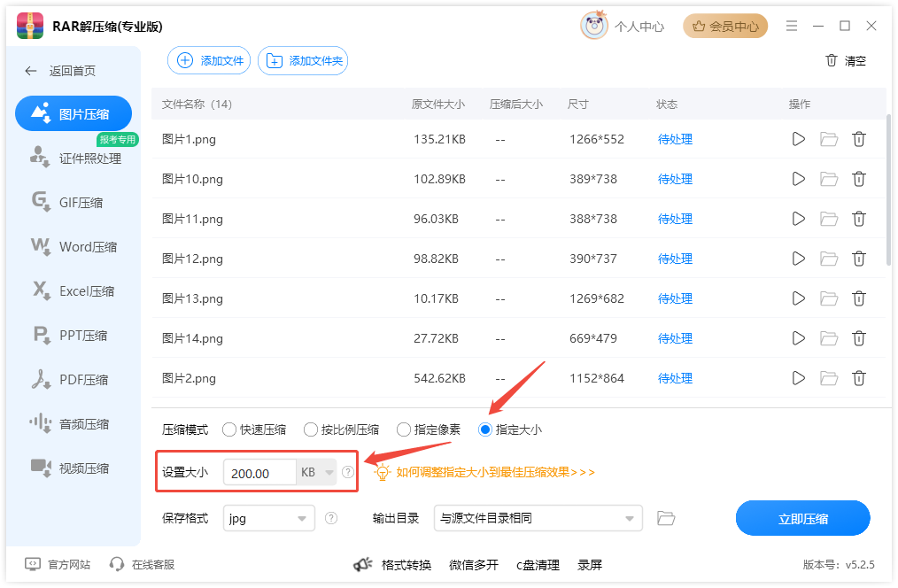This screenshot has height=588, width=898.
Task: Open output folder for 图片1.png
Action: 829,139
